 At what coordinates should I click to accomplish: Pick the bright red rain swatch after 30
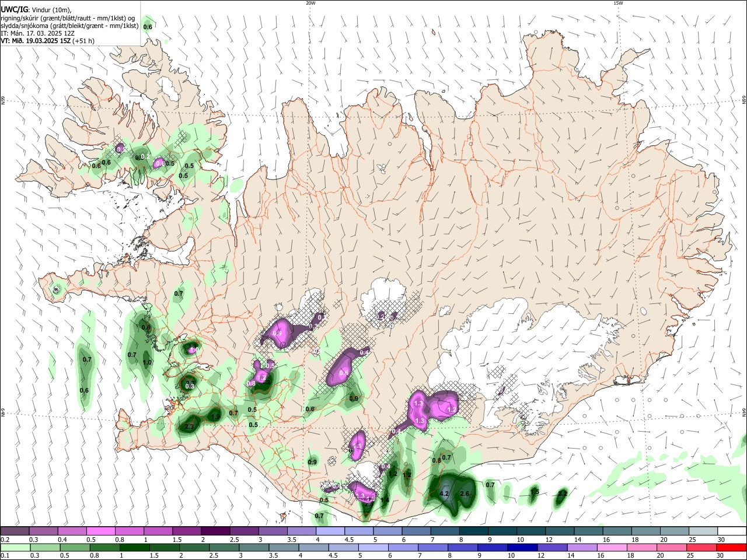(731, 547)
